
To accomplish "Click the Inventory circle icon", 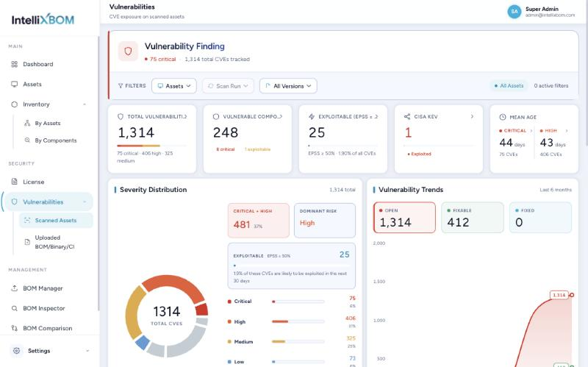I will [x=14, y=104].
